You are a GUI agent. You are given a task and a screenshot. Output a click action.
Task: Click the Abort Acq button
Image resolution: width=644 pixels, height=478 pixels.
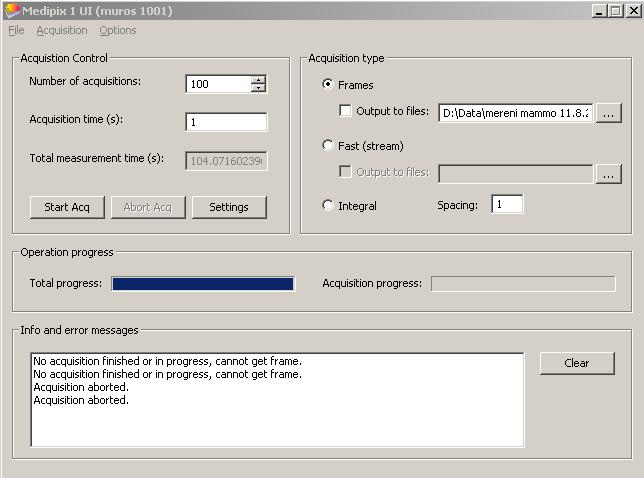click(148, 207)
